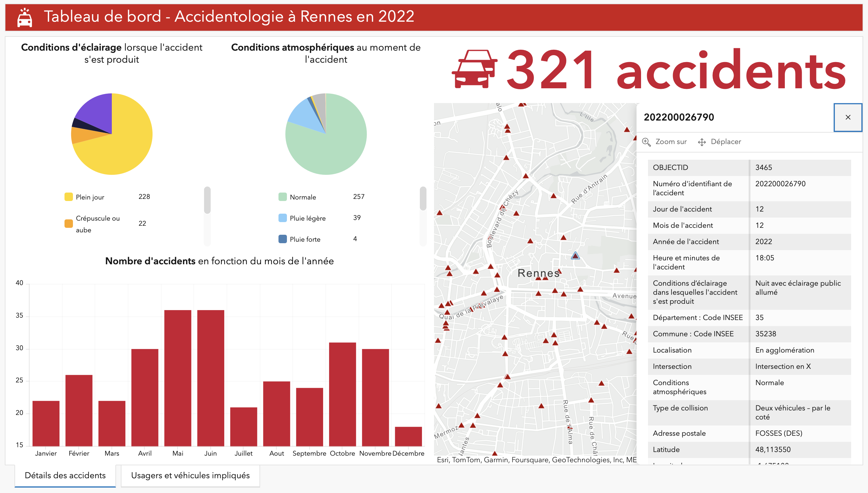The height and width of the screenshot is (493, 868).
Task: Open the Détails des accidents tab
Action: pyautogui.click(x=65, y=476)
